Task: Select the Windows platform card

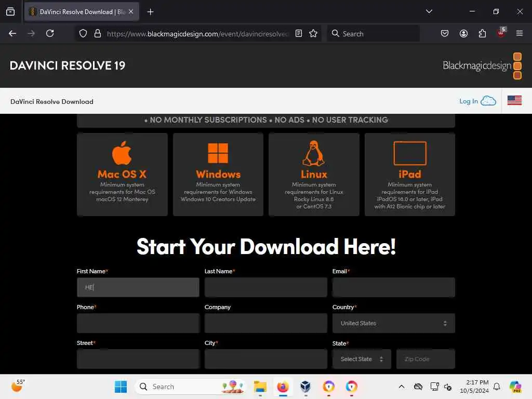Action: (x=218, y=175)
